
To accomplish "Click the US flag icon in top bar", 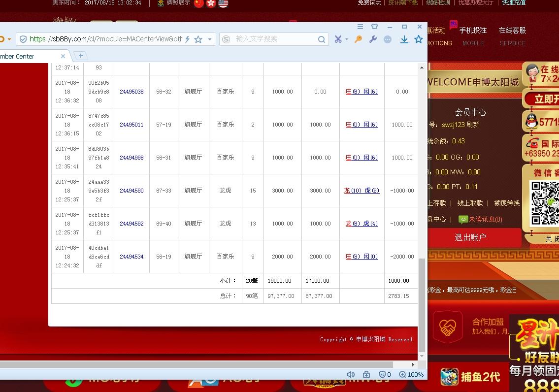I will tap(223, 3).
